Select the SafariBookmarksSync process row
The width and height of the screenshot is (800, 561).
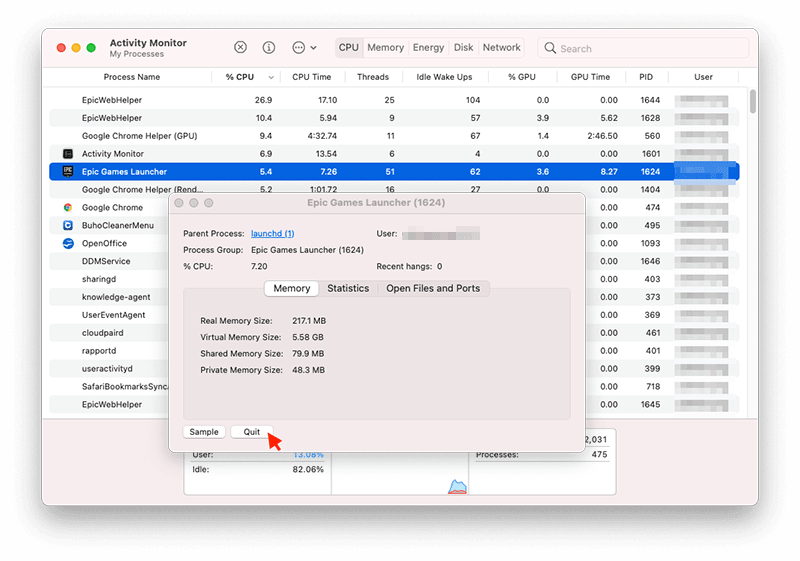[x=109, y=387]
